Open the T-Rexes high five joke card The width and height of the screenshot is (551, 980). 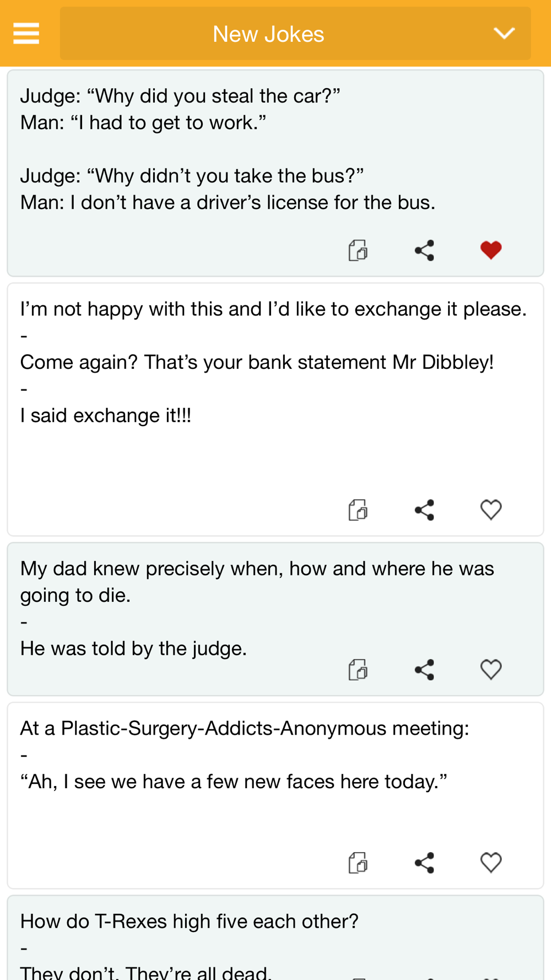point(189,922)
